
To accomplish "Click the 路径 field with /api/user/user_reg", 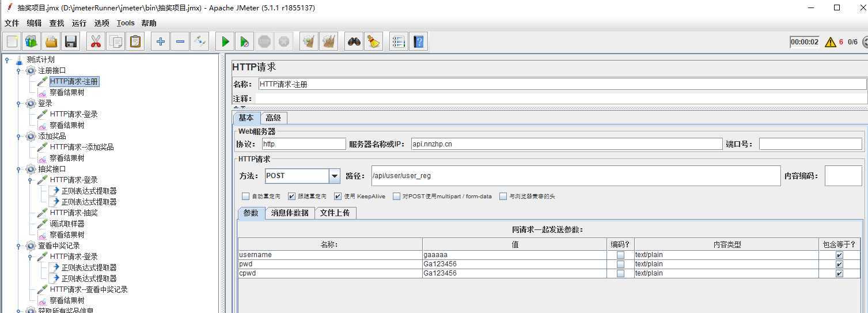I will (x=575, y=176).
